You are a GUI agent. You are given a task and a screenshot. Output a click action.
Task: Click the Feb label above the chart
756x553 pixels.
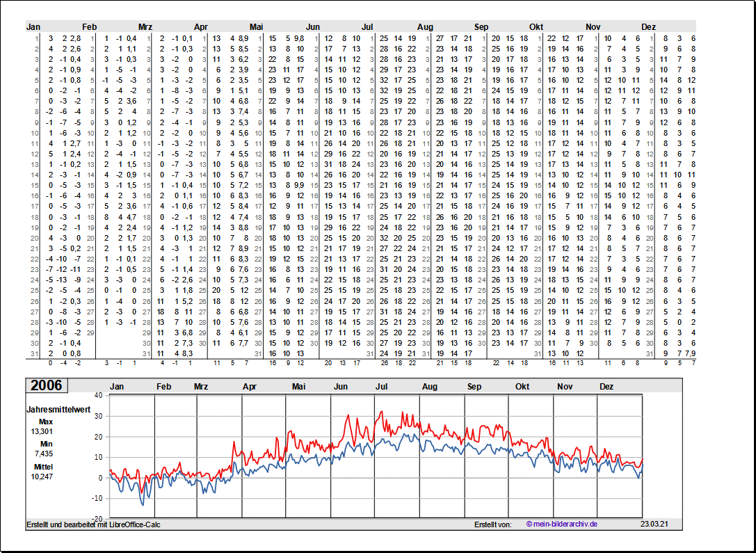163,387
